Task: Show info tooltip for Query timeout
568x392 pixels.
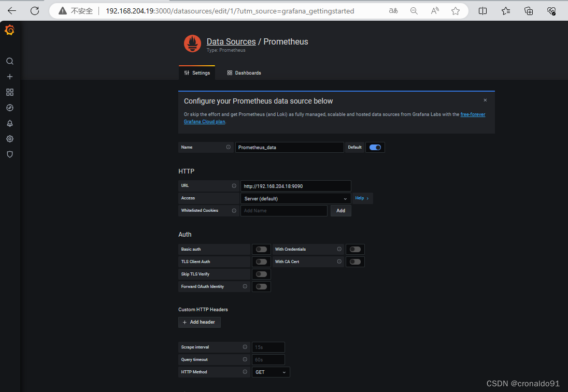Action: 245,359
